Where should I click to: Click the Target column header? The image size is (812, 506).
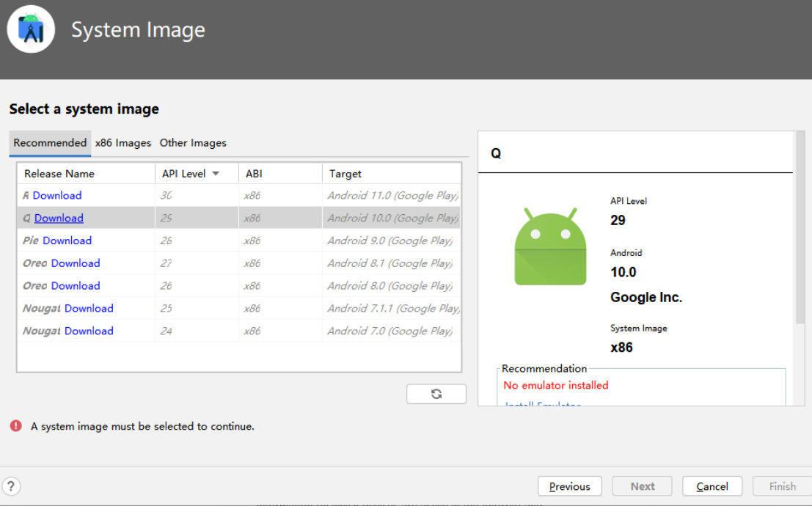pyautogui.click(x=392, y=174)
